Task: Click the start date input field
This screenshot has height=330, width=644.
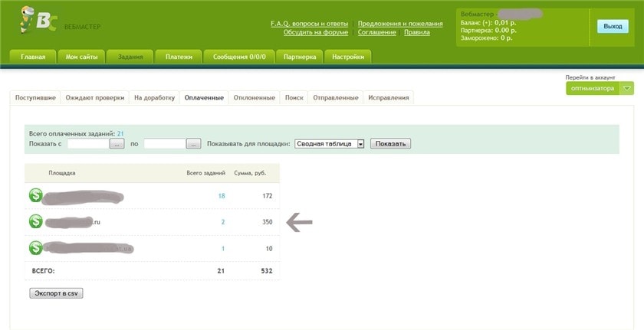Action: tap(88, 144)
